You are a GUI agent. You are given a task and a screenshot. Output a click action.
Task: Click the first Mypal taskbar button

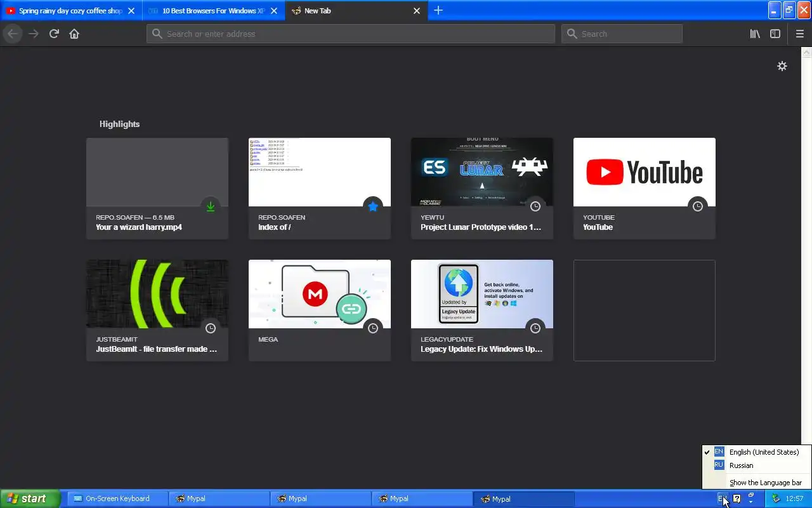pyautogui.click(x=219, y=498)
